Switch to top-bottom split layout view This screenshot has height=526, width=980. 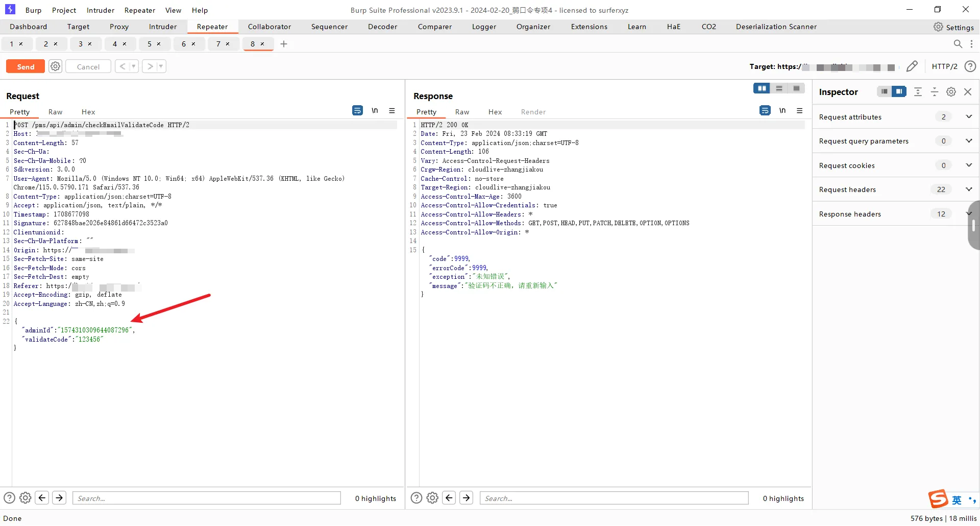click(779, 88)
